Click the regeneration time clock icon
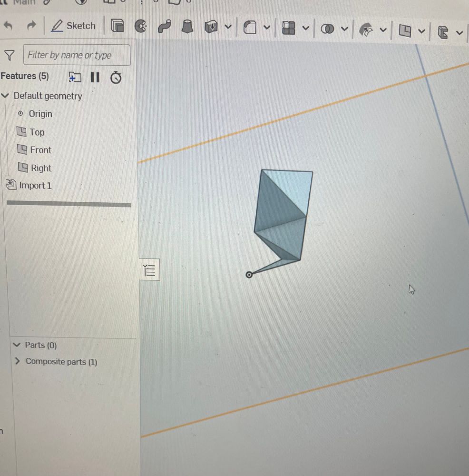Image resolution: width=469 pixels, height=476 pixels. (x=116, y=78)
